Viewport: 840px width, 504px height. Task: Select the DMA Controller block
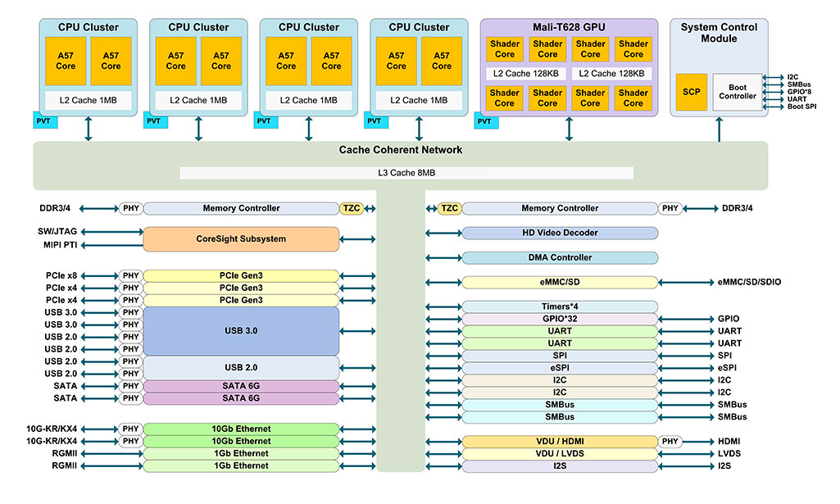pyautogui.click(x=560, y=257)
